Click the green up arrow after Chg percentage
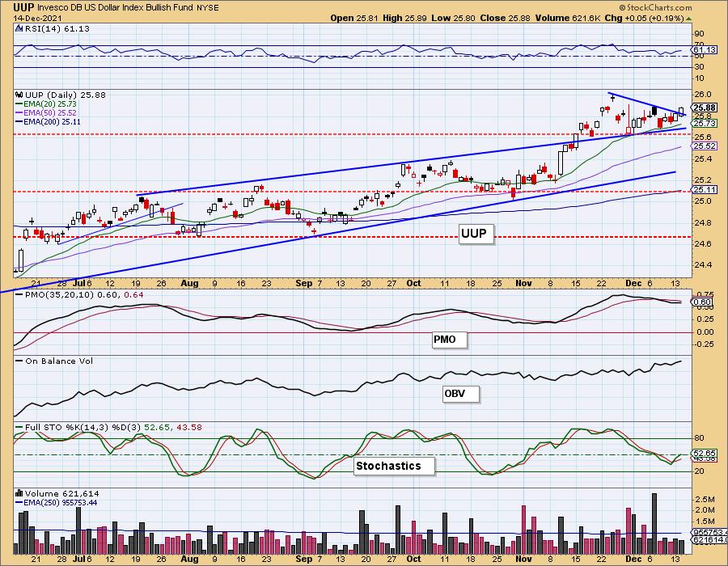 pos(689,19)
